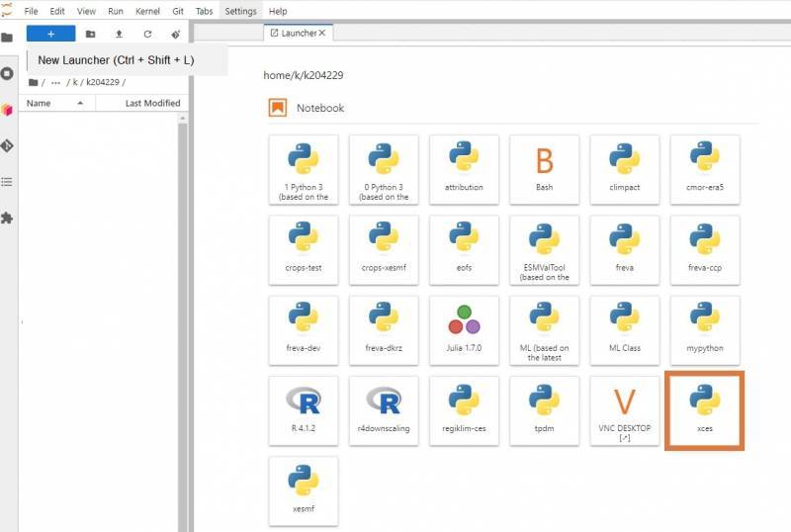Image resolution: width=791 pixels, height=532 pixels.
Task: Go to the k folder breadcrumb
Action: pyautogui.click(x=75, y=82)
